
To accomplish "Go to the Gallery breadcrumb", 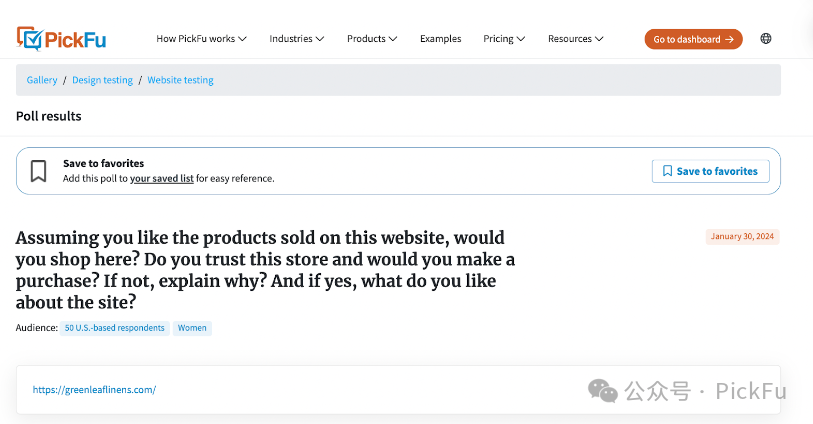I will (42, 80).
